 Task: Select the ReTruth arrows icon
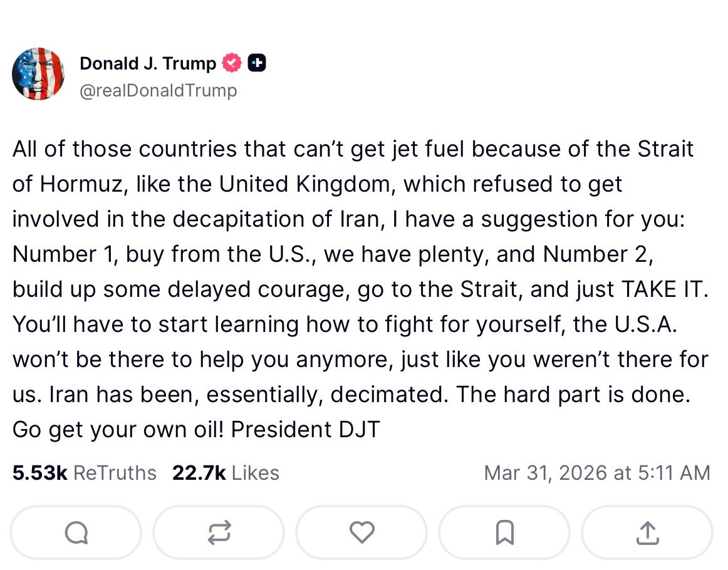218,532
